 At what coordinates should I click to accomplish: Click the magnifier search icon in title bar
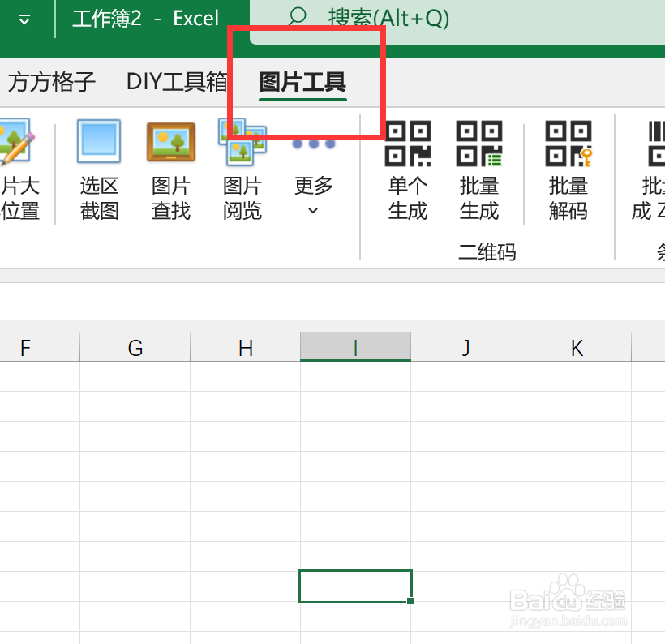(x=298, y=17)
